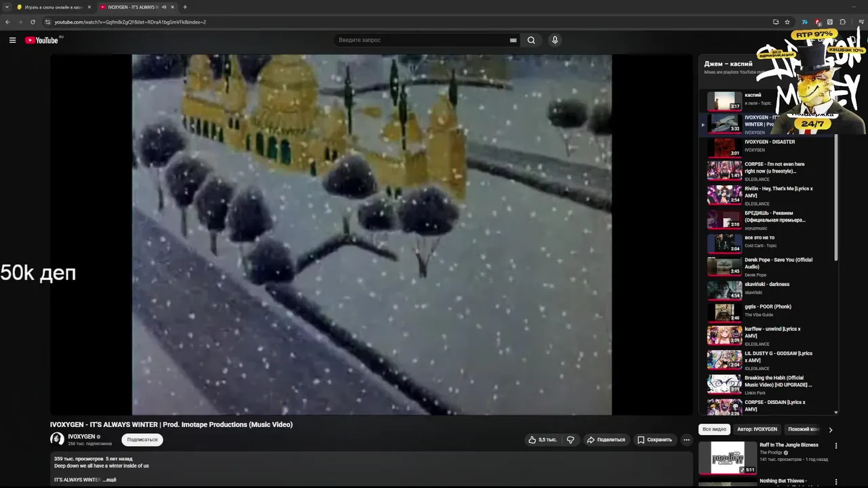Viewport: 868px width, 488px height.
Task: Open options menu for 'Ruff In The Jungle Bizness'
Action: point(836,446)
